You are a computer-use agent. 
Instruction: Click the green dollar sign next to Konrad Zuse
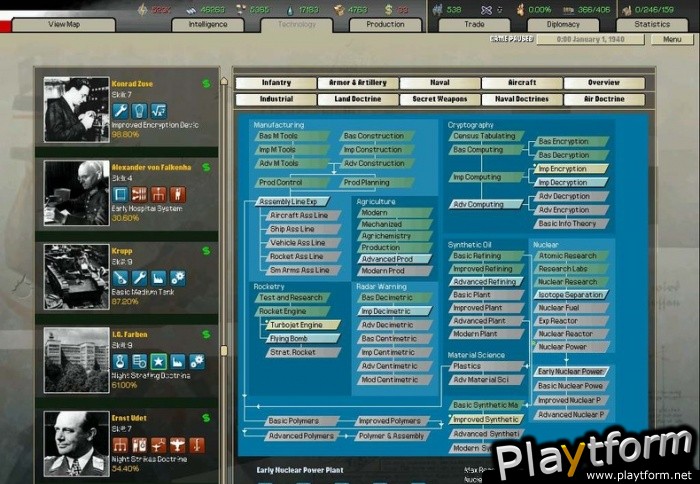206,84
